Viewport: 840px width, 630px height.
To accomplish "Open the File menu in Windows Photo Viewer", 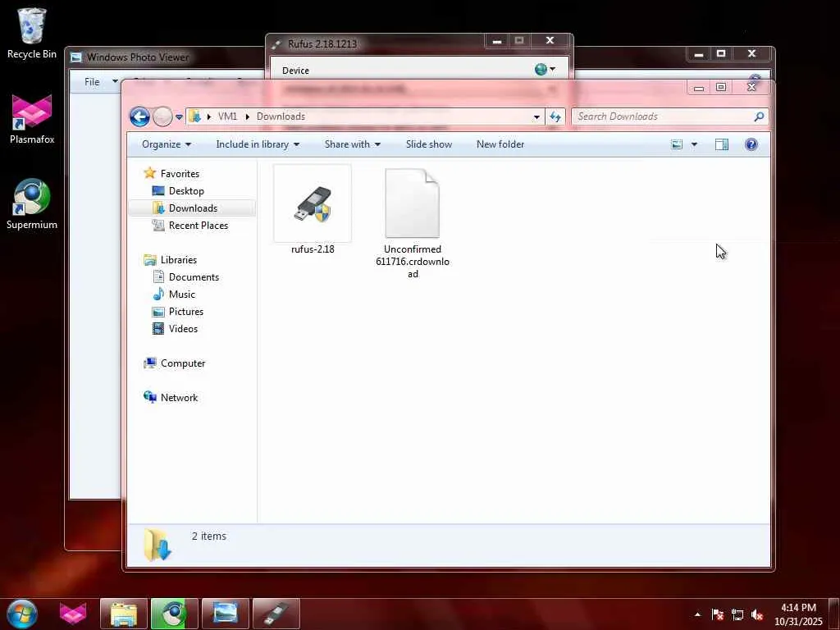I will [101, 82].
